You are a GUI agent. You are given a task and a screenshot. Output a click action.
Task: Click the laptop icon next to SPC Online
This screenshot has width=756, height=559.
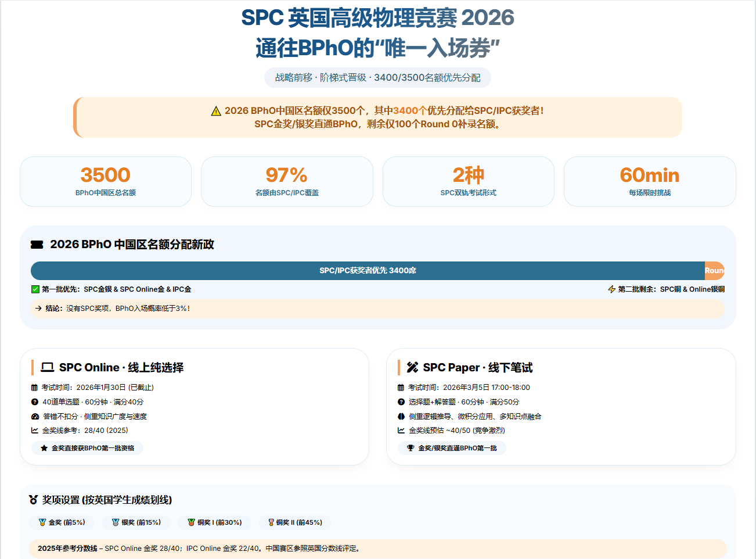click(48, 367)
